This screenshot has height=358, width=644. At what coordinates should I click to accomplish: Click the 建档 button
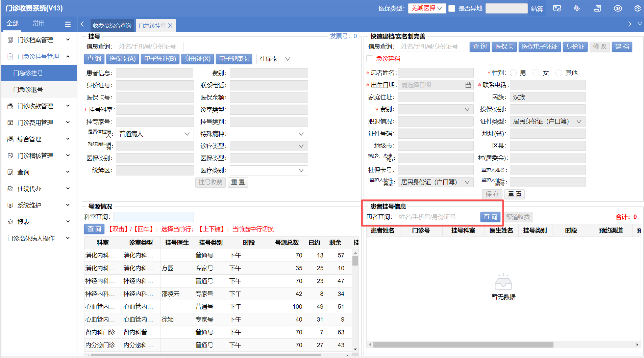point(622,47)
